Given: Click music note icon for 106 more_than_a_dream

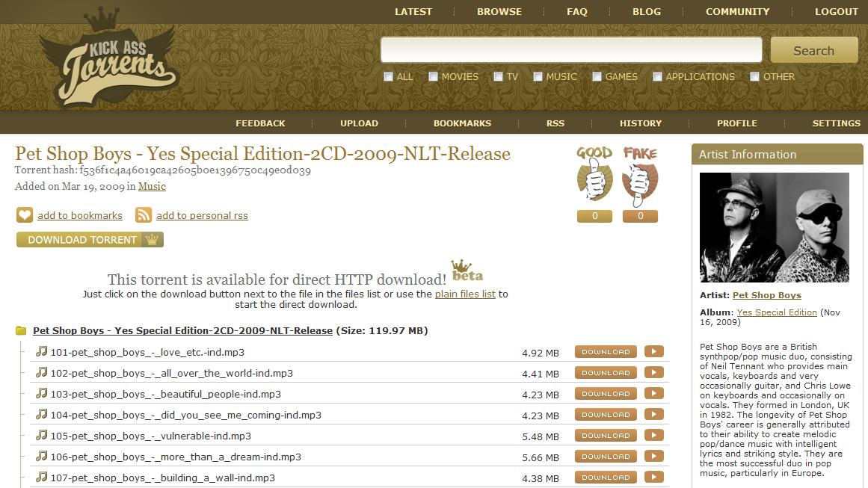Looking at the screenshot, I should pos(42,456).
